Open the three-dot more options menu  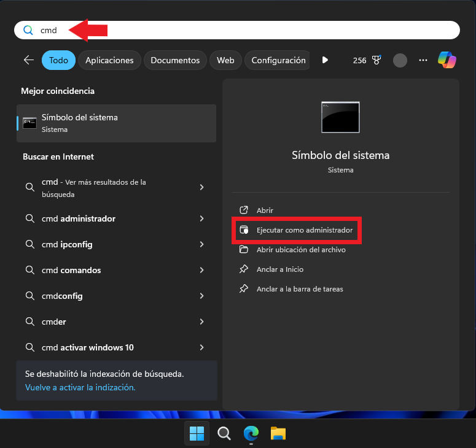423,60
